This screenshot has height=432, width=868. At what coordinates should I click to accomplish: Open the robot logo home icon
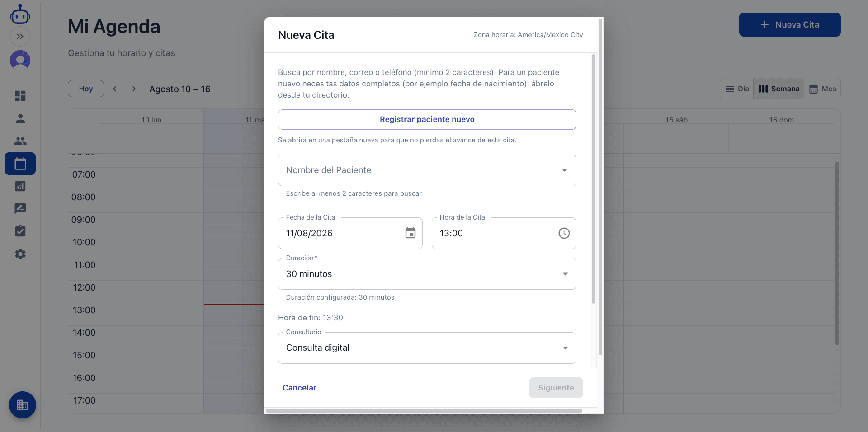[20, 14]
